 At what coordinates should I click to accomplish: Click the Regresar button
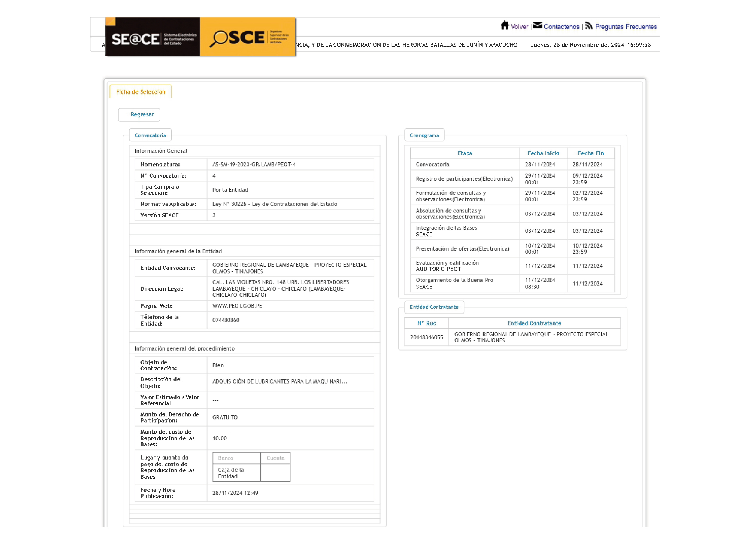139,115
